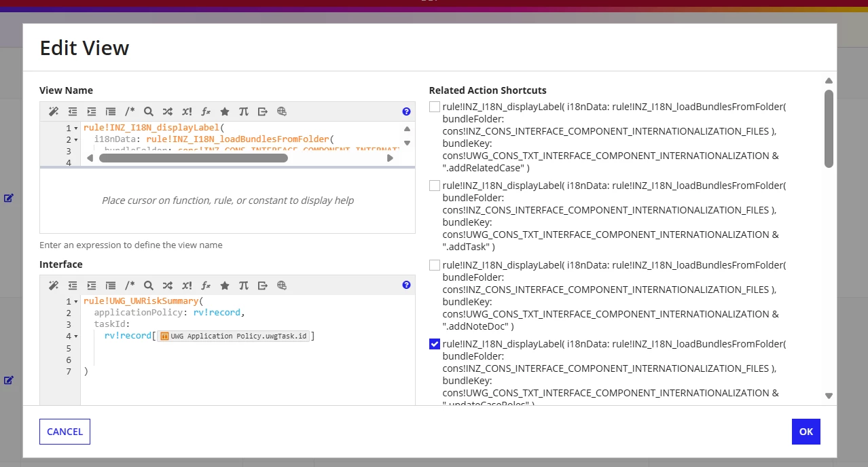Screen dimensions: 868x467
Task: Open help for the View Name editor
Action: click(x=406, y=111)
